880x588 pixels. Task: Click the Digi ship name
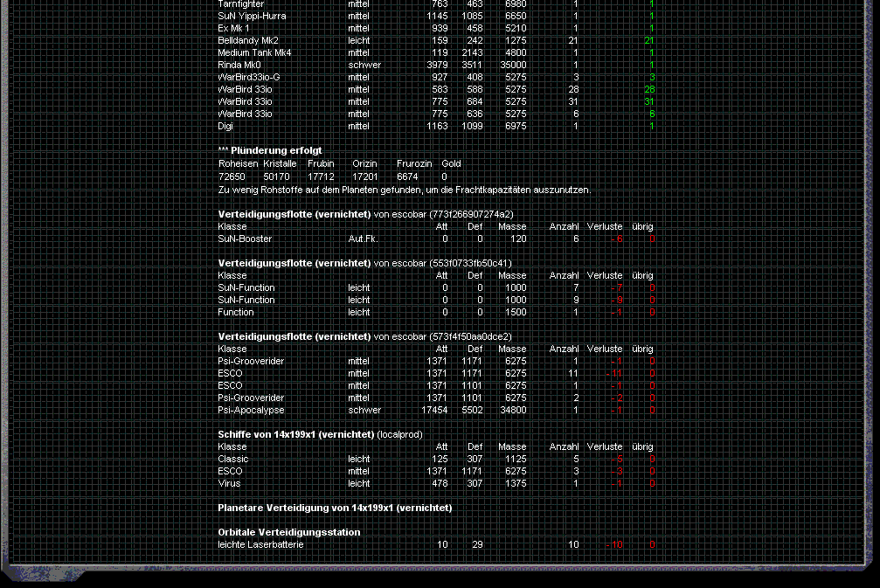[x=225, y=126]
